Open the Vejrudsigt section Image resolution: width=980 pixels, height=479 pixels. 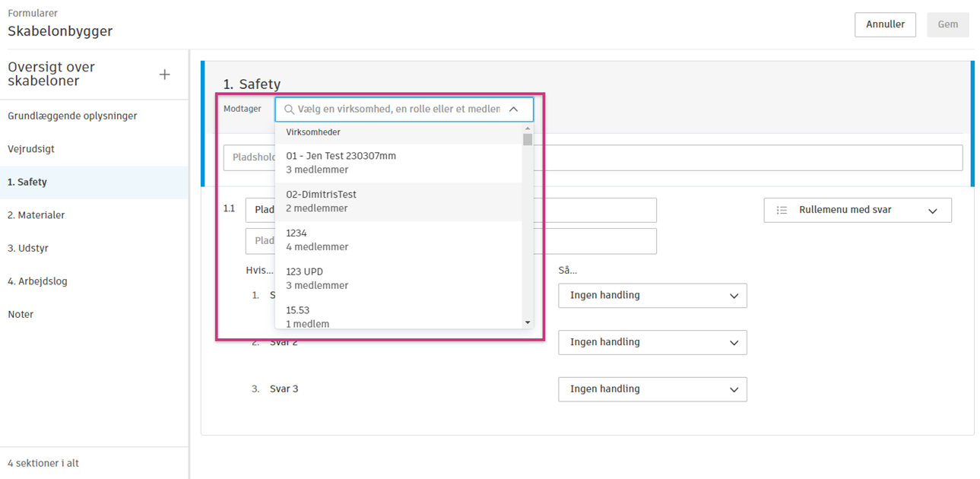(31, 149)
